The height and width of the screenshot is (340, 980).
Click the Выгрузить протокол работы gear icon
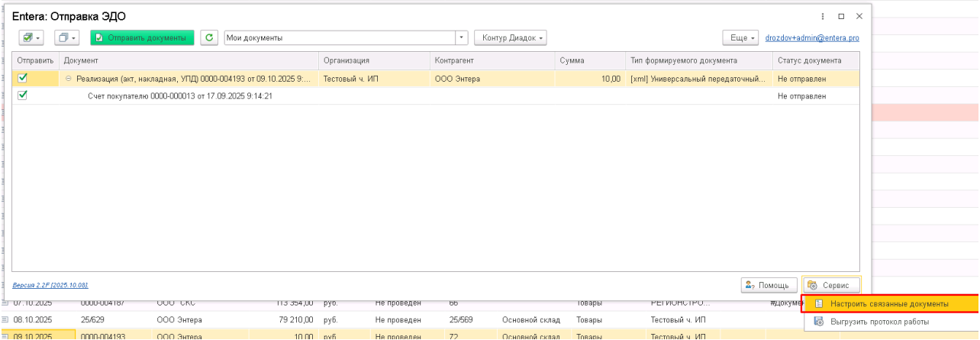(x=818, y=322)
